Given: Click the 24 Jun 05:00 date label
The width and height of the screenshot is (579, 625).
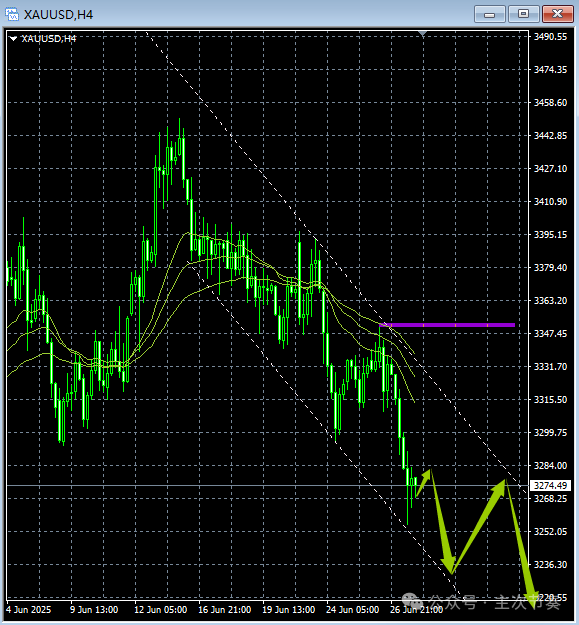Looking at the screenshot, I should click(x=352, y=610).
